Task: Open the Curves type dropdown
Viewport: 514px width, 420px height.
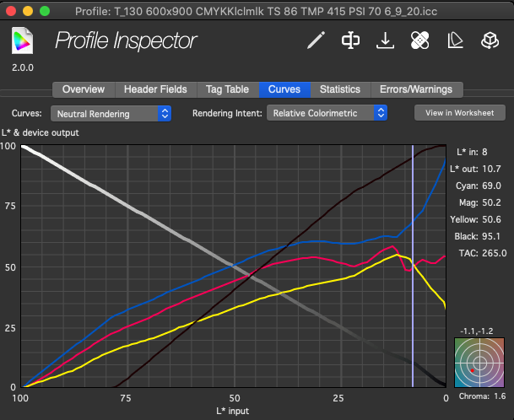Action: pyautogui.click(x=111, y=112)
